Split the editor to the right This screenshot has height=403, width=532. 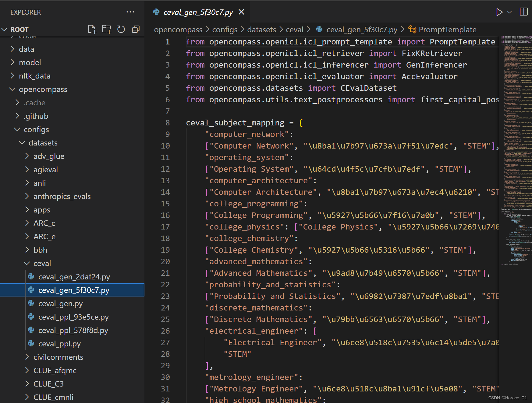(524, 12)
